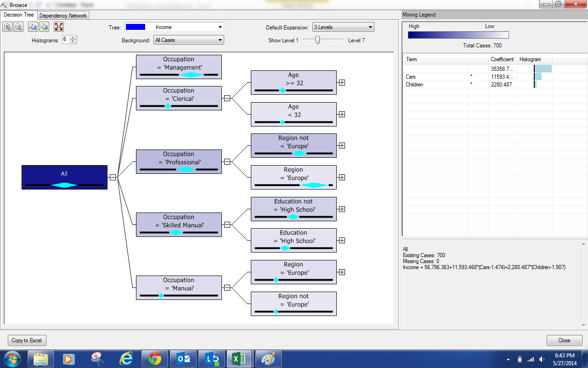Screen dimensions: 588x368
Task: Select the Occupation = 'Management' node
Action: pos(179,67)
